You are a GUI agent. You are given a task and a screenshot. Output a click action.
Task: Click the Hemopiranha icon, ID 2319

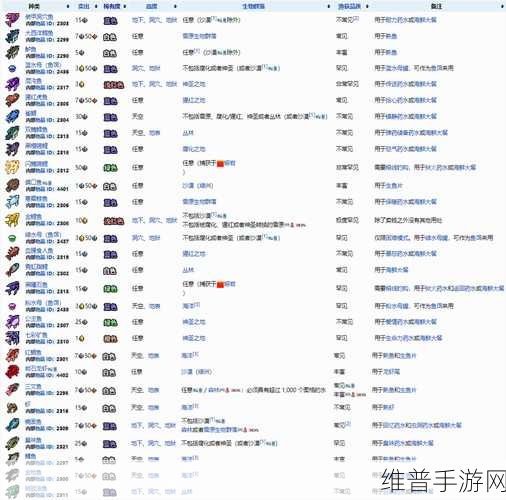click(x=12, y=254)
